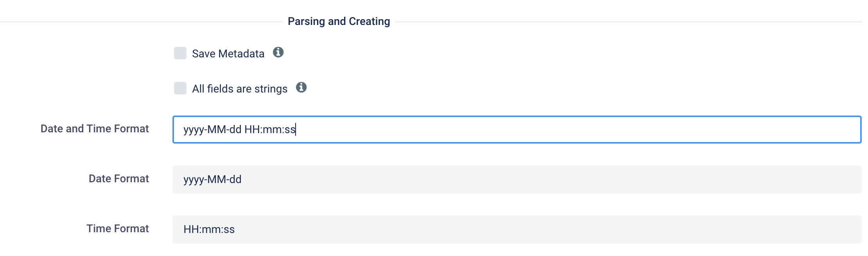
Task: Click the yyyy-MM-dd text in Date Format
Action: [x=212, y=180]
